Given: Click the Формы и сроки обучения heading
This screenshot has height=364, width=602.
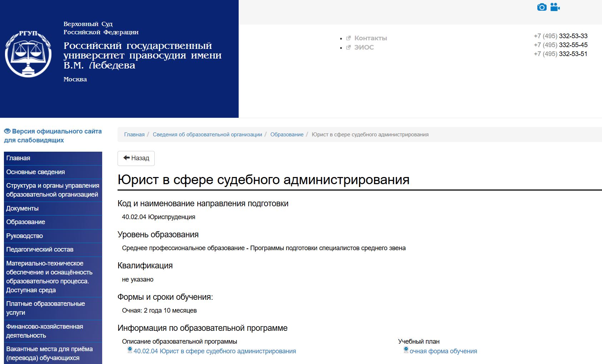Looking at the screenshot, I should tap(165, 297).
